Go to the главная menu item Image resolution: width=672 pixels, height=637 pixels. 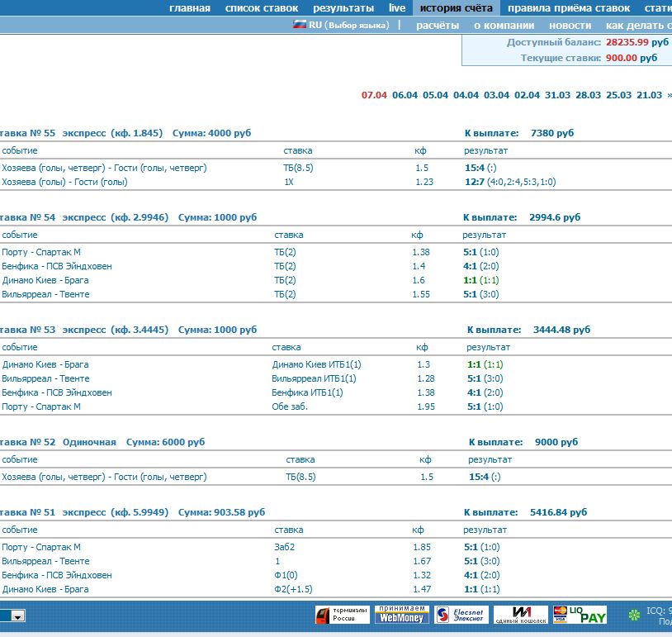(190, 8)
